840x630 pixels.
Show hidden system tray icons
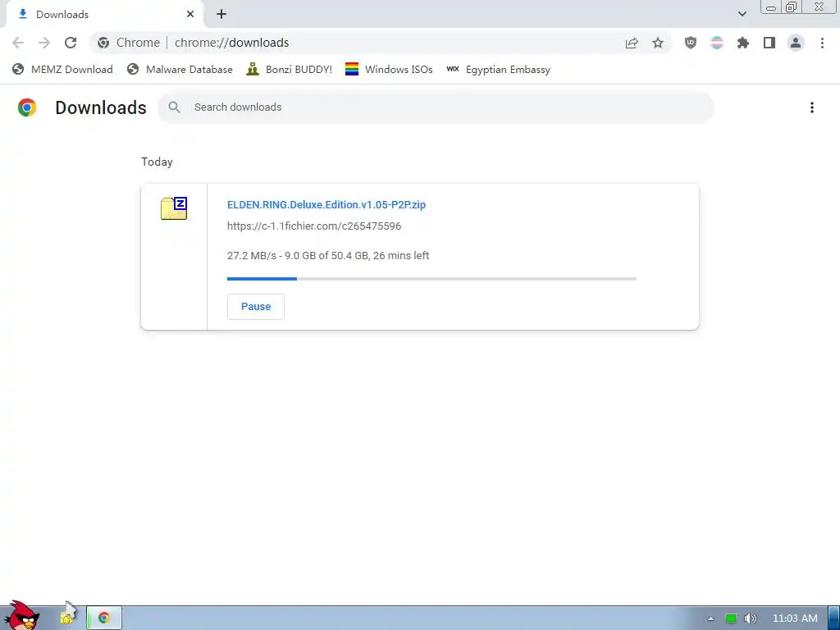pyautogui.click(x=710, y=619)
